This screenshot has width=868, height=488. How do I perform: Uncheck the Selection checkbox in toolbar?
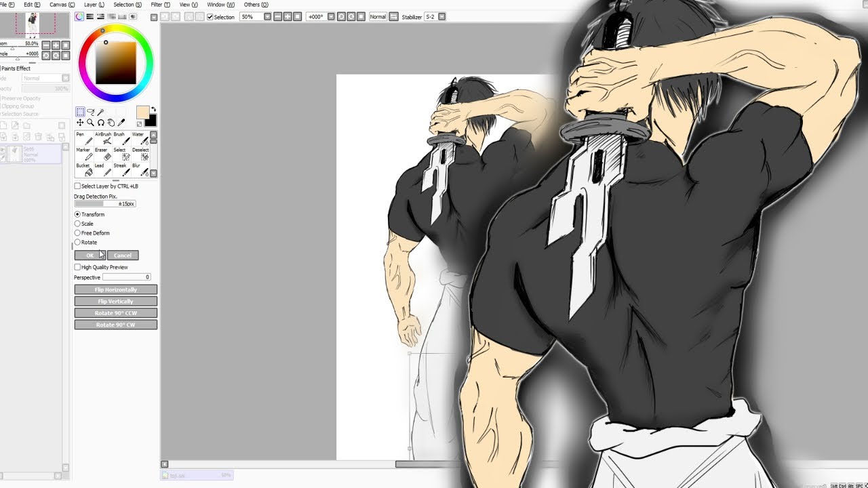point(210,17)
